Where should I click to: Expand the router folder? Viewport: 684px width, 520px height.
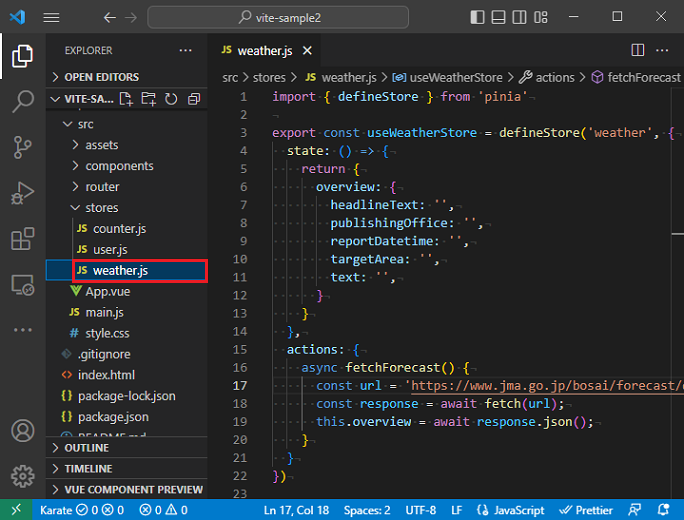point(127,187)
